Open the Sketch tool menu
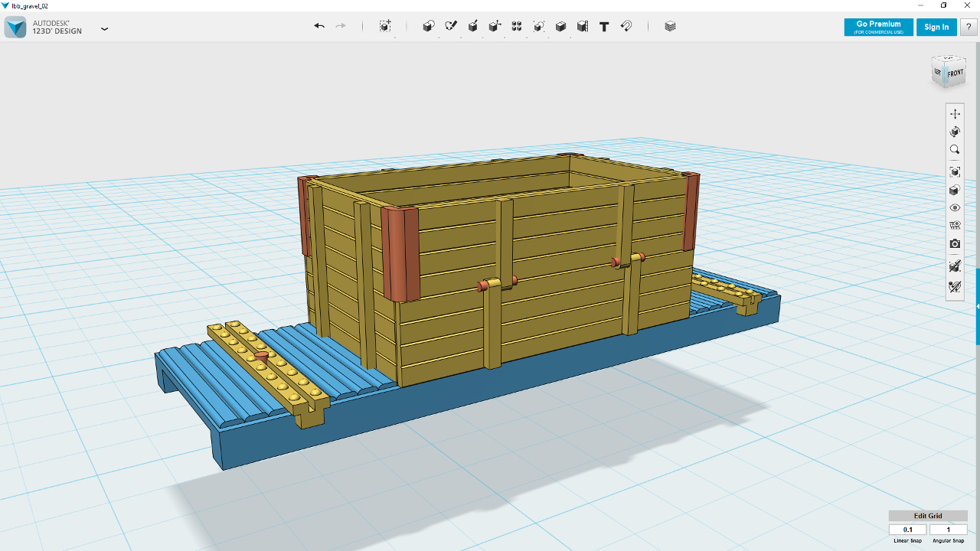 (x=451, y=26)
